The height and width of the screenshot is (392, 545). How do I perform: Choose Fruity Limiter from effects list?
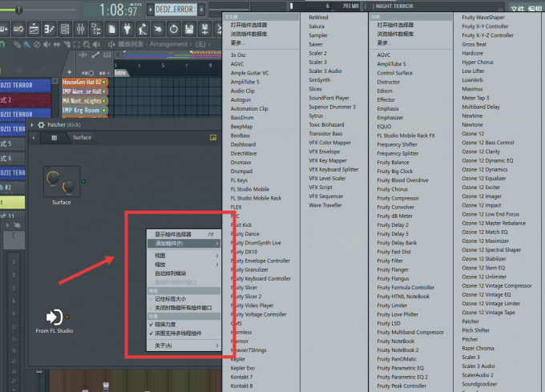coord(392,305)
